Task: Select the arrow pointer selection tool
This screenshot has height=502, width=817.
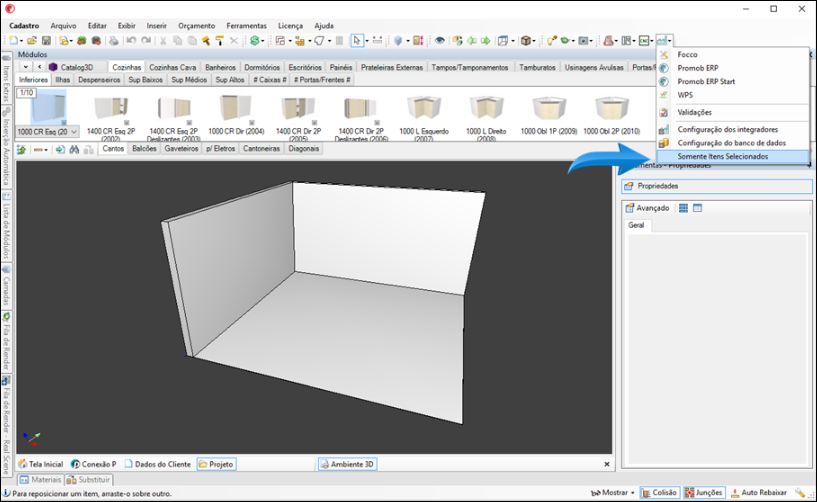Action: click(357, 40)
